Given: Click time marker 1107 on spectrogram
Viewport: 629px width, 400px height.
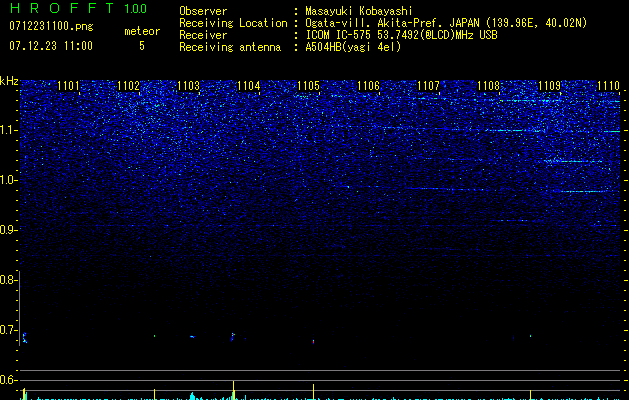Looking at the screenshot, I should [428, 86].
